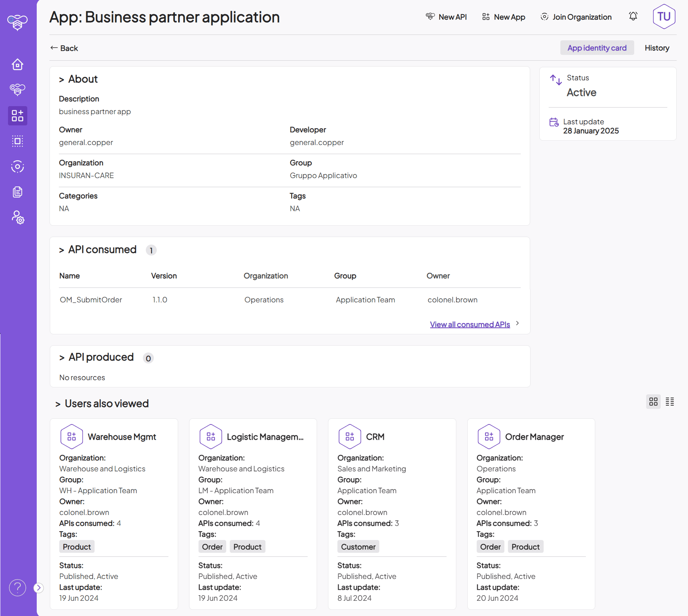688x616 pixels.
Task: Open the Apps section in the sidebar
Action: (17, 116)
